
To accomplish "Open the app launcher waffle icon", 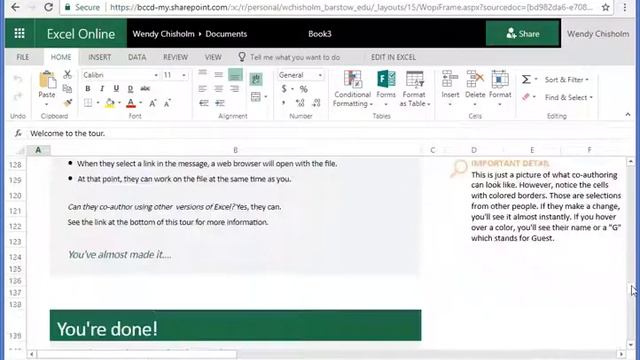I will (19, 33).
